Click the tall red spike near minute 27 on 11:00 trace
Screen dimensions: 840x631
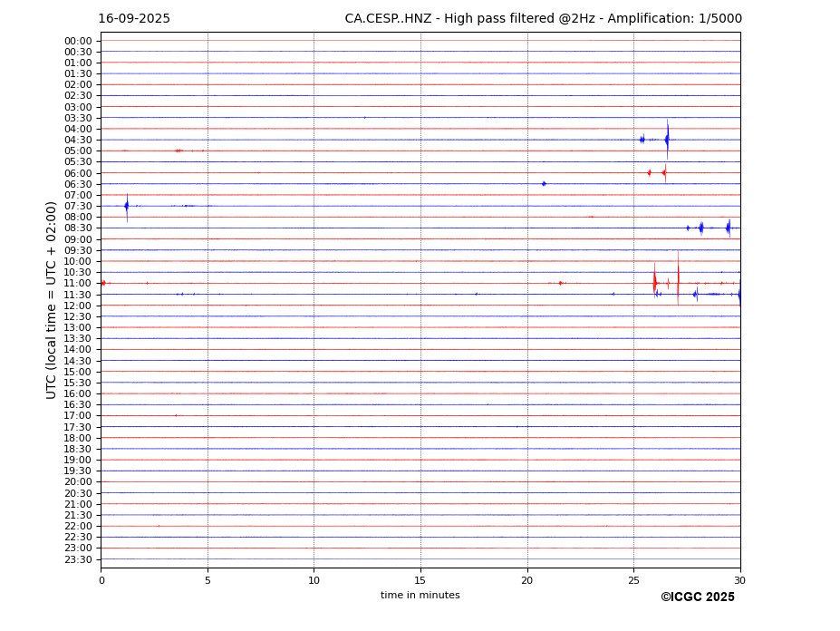pos(678,278)
